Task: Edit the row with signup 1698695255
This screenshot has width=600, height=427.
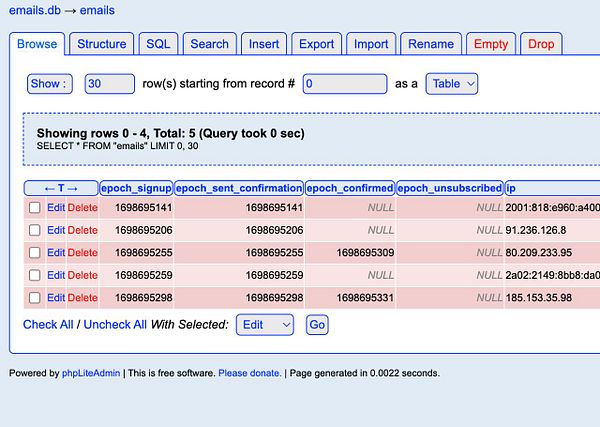Action: coord(56,253)
